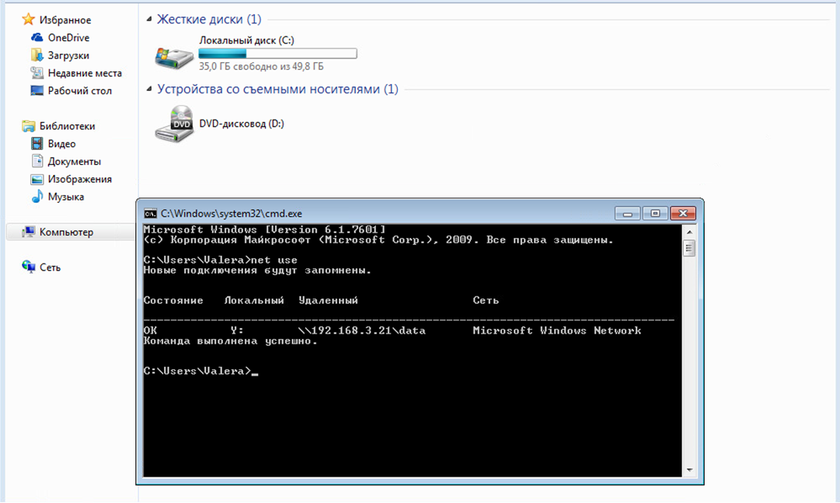Open the OneDrive folder in the sidebar

(x=68, y=37)
